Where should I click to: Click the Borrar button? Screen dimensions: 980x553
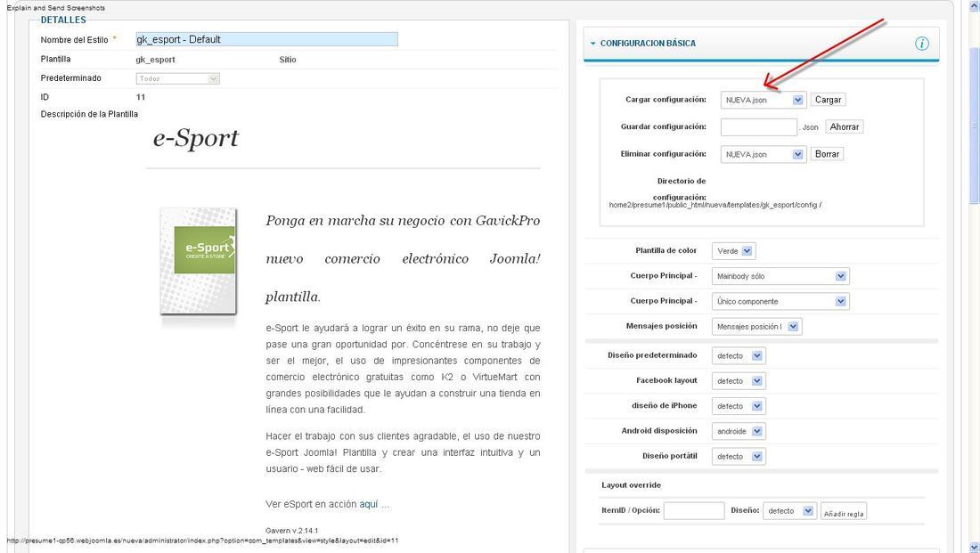click(827, 154)
